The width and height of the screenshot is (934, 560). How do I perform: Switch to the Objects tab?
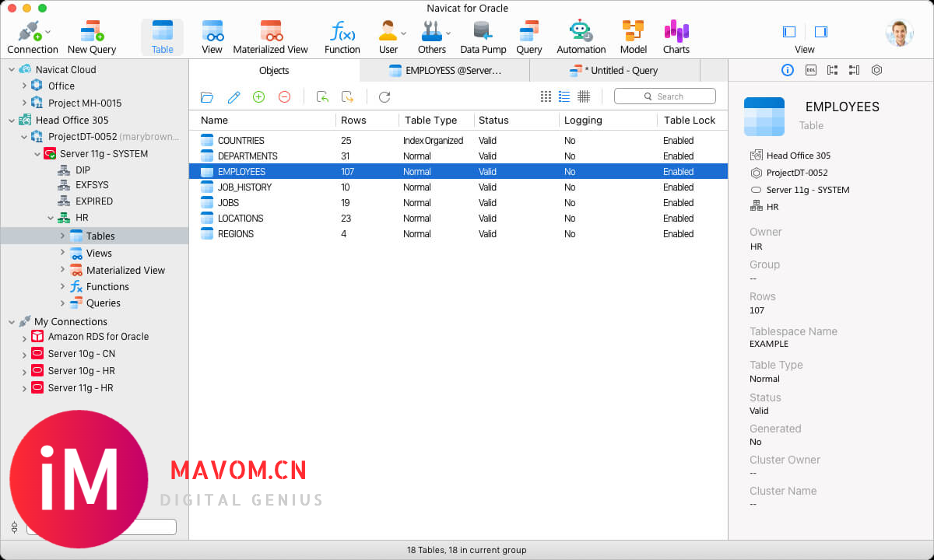pyautogui.click(x=274, y=70)
